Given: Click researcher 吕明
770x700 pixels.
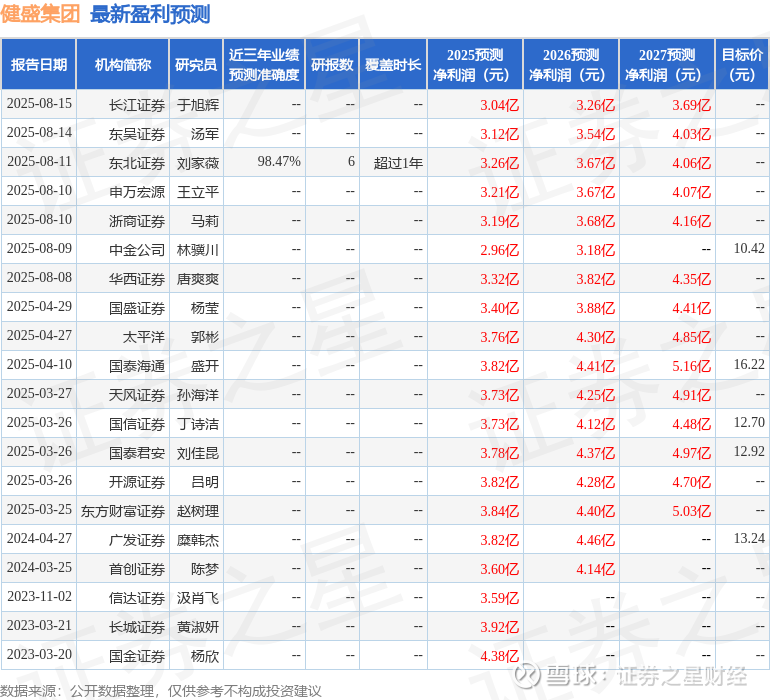Looking at the screenshot, I should (x=205, y=482).
